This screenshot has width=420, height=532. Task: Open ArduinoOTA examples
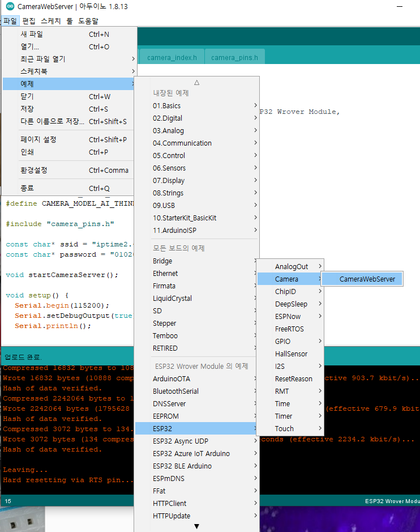click(196, 378)
